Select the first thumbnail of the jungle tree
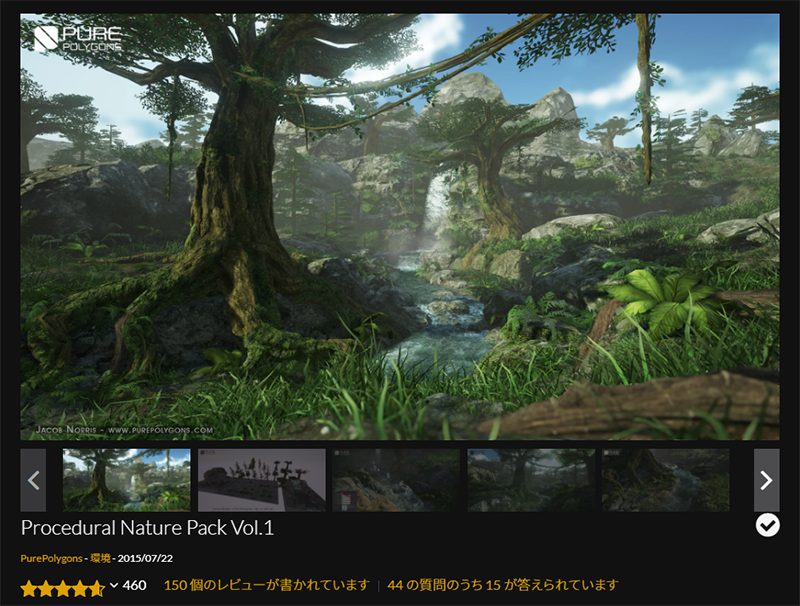Image resolution: width=800 pixels, height=606 pixels. [126, 480]
